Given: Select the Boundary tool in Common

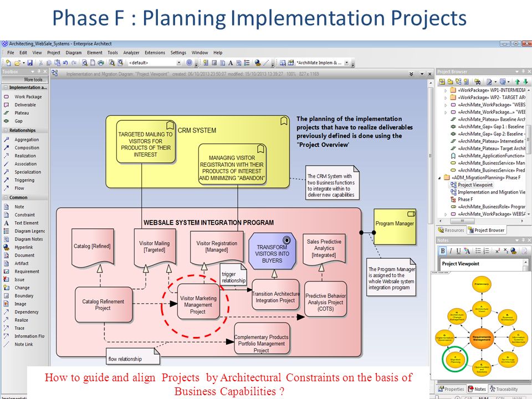Looking at the screenshot, I should 24,296.
